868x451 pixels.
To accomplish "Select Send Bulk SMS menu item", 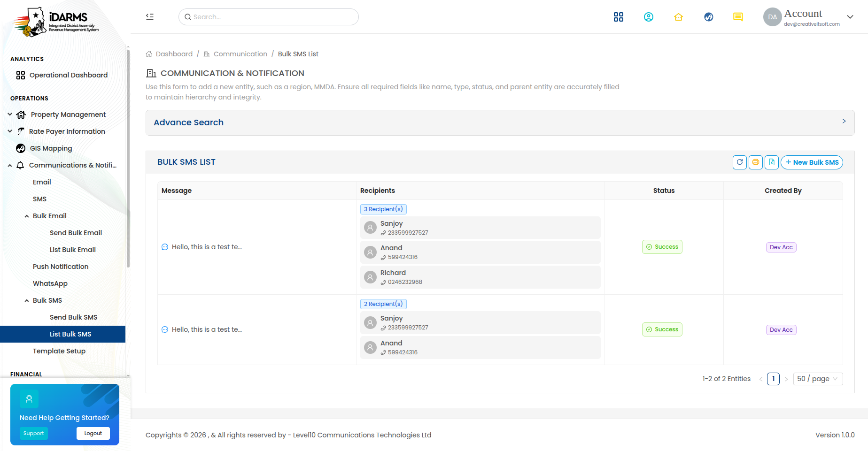I will tap(73, 317).
